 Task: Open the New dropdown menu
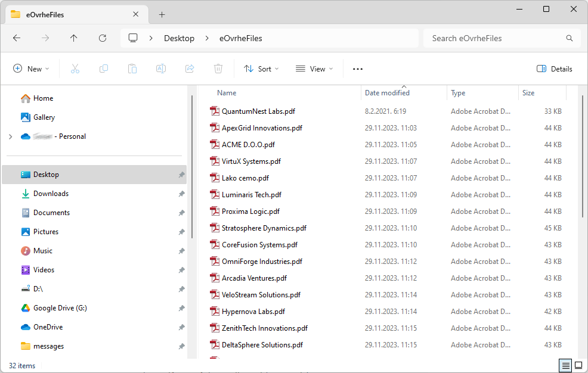coord(31,69)
